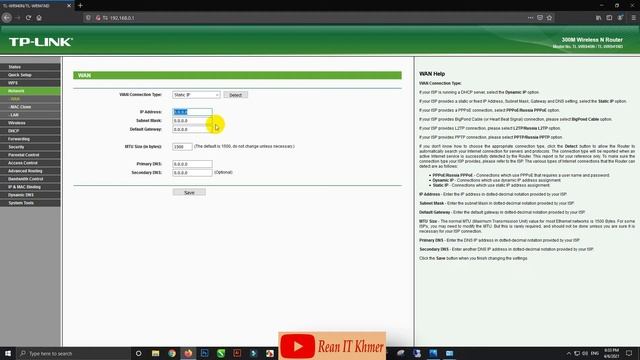This screenshot has height=360, width=640.
Task: Open Bandwidth Control settings
Action: coord(30,179)
